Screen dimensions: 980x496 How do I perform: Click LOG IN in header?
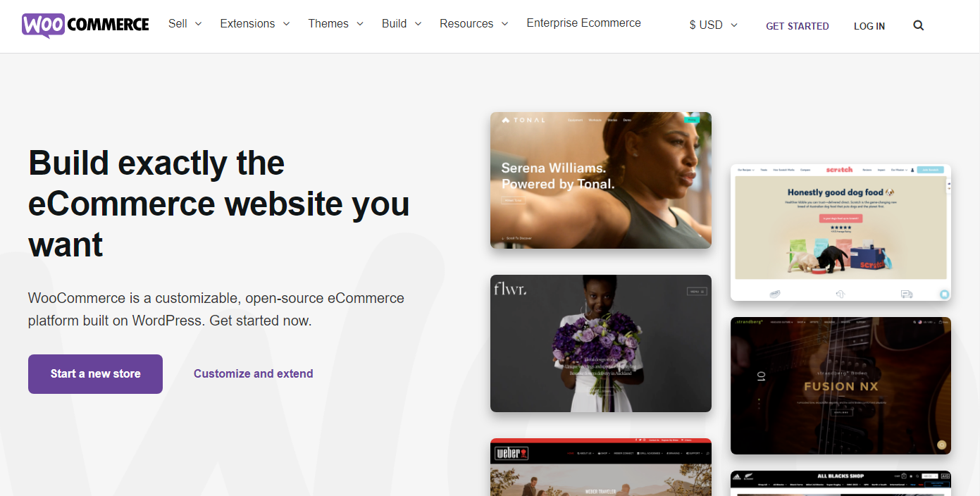click(x=869, y=26)
